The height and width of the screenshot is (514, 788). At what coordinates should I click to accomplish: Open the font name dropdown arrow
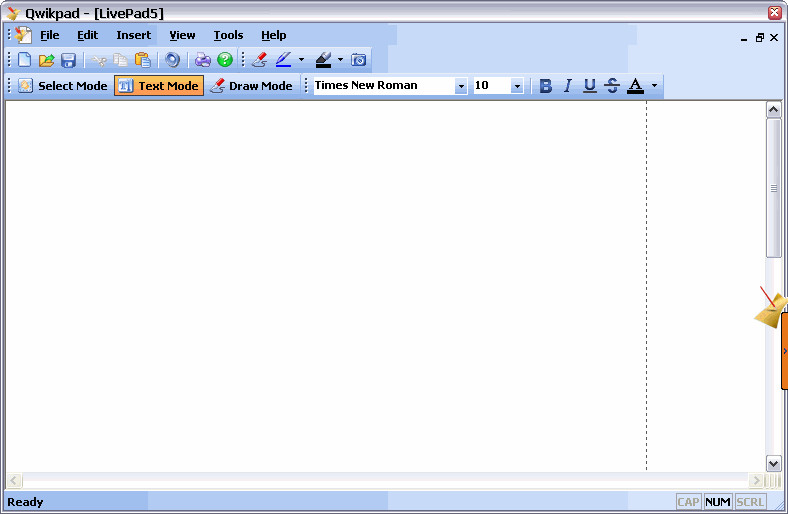461,86
